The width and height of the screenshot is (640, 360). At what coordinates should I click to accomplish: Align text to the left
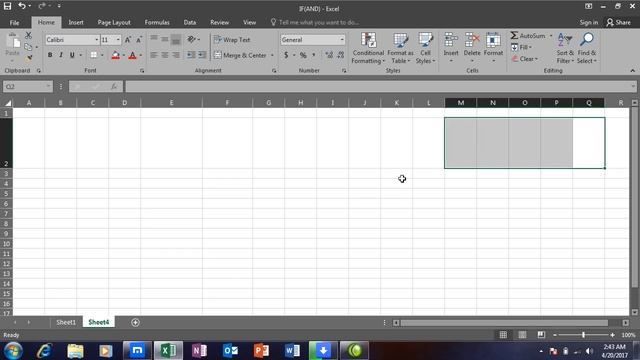153,55
